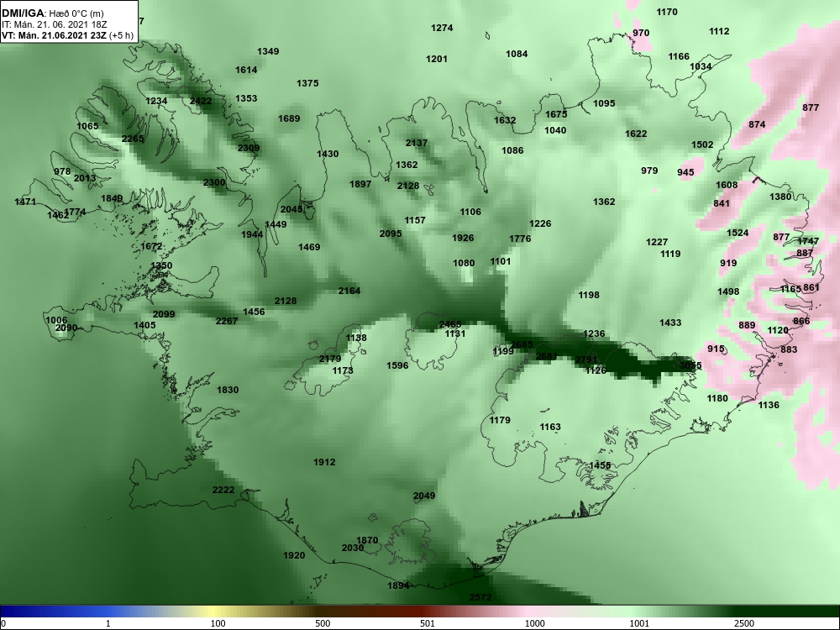Click the map value 2300
Image resolution: width=840 pixels, height=630 pixels.
click(x=214, y=182)
